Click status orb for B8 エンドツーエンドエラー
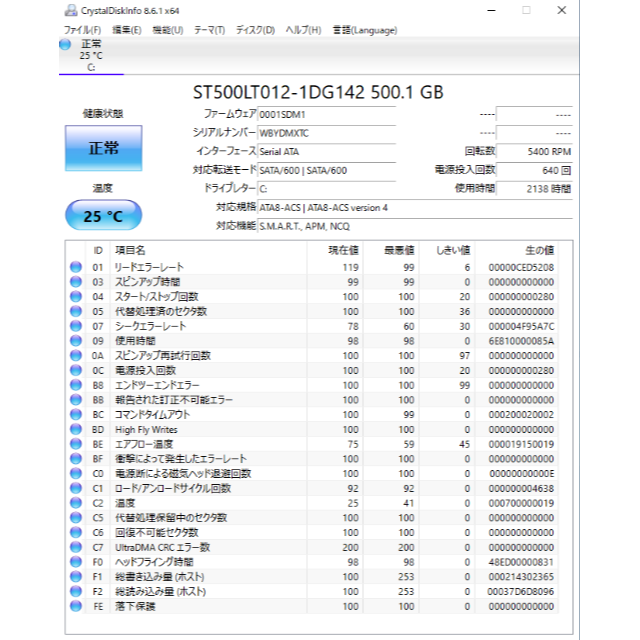640x640 pixels. (76, 385)
